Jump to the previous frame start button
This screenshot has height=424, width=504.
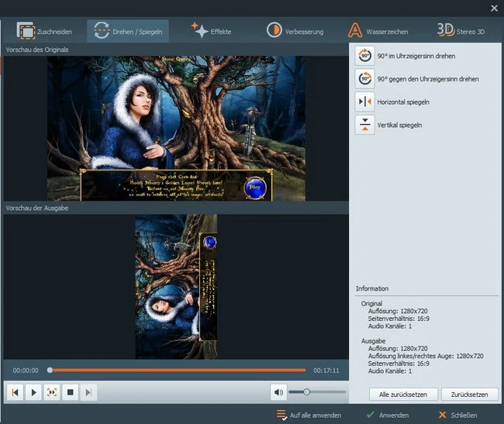click(15, 392)
